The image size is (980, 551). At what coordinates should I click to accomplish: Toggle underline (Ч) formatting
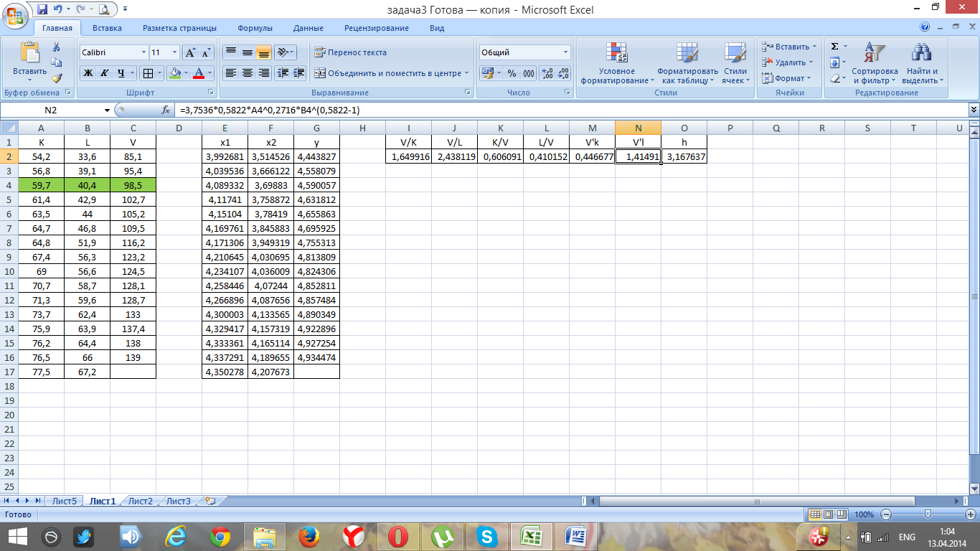tap(121, 73)
